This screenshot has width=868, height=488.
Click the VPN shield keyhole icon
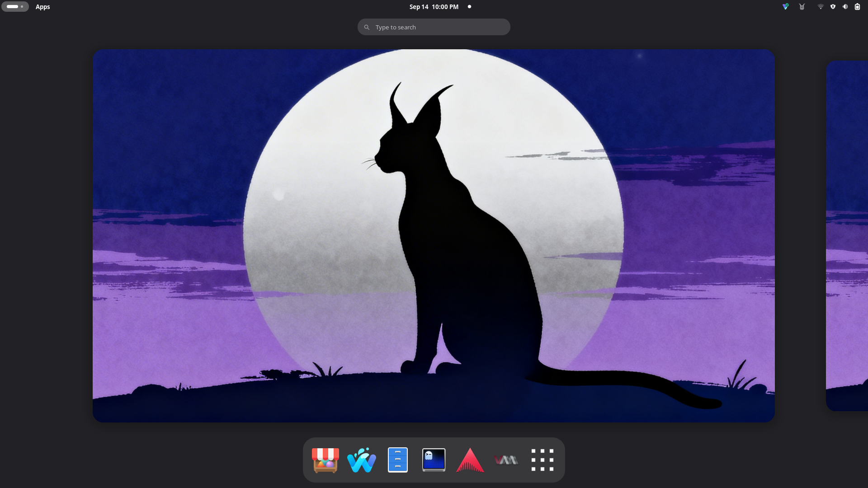(833, 7)
